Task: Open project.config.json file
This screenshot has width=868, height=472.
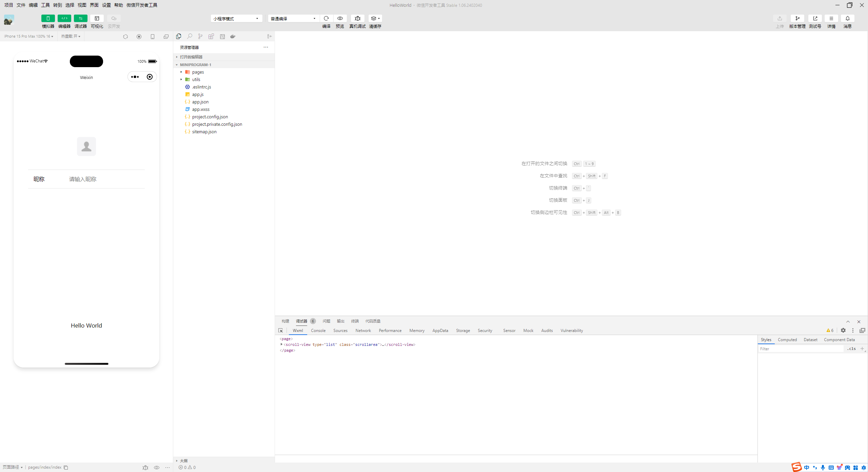Action: click(x=224, y=117)
